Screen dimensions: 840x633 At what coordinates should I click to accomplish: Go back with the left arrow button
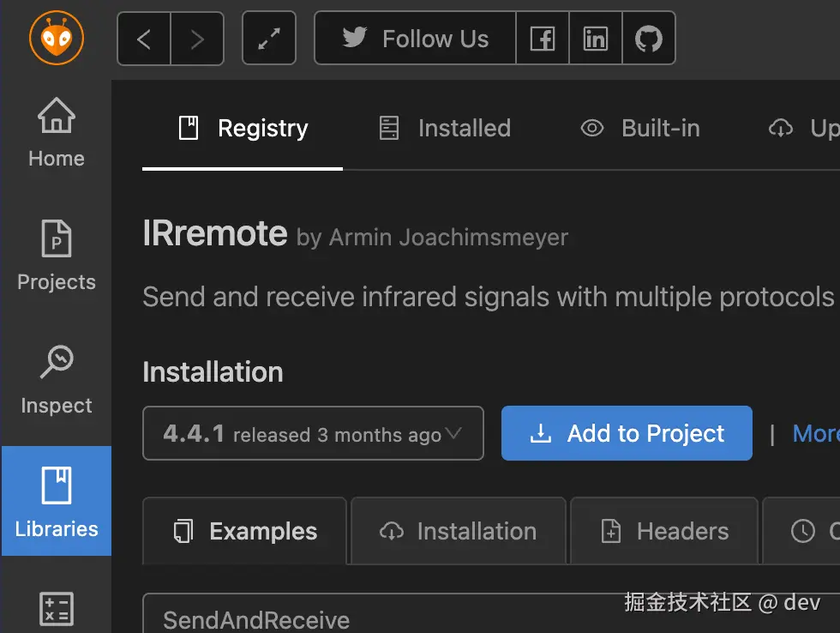point(144,39)
